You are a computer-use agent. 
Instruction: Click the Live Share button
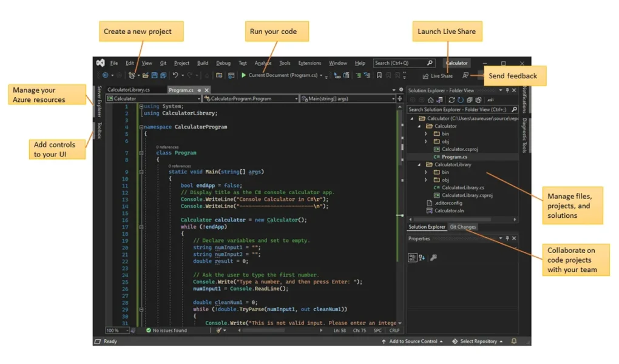click(x=438, y=76)
